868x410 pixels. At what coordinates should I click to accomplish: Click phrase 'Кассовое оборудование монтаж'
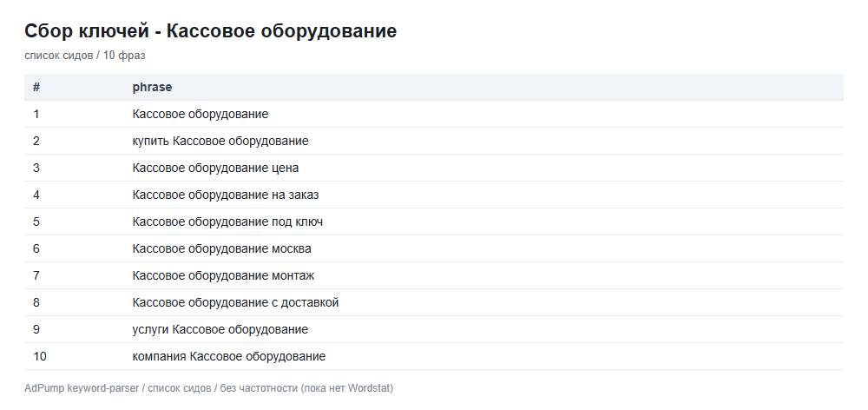(224, 276)
